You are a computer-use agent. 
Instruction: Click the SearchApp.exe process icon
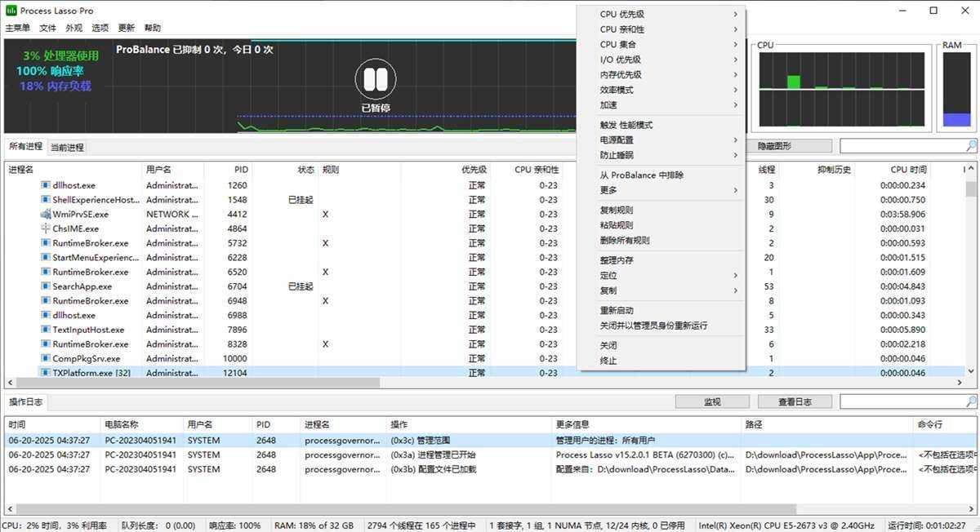click(x=44, y=286)
